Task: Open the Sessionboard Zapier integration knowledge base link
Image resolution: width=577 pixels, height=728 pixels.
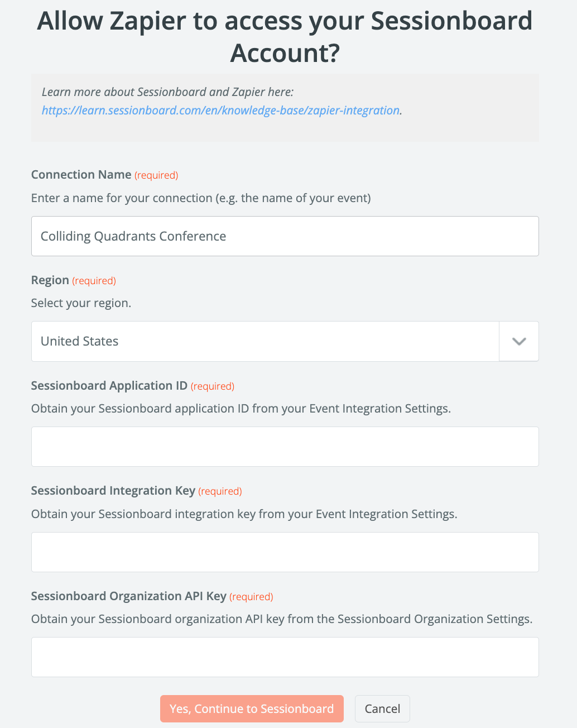Action: [x=220, y=110]
